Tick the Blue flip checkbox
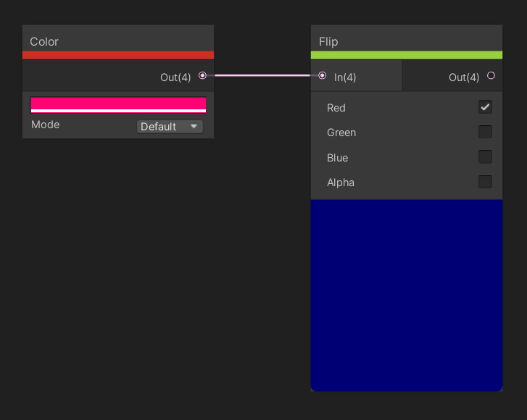 click(x=485, y=157)
